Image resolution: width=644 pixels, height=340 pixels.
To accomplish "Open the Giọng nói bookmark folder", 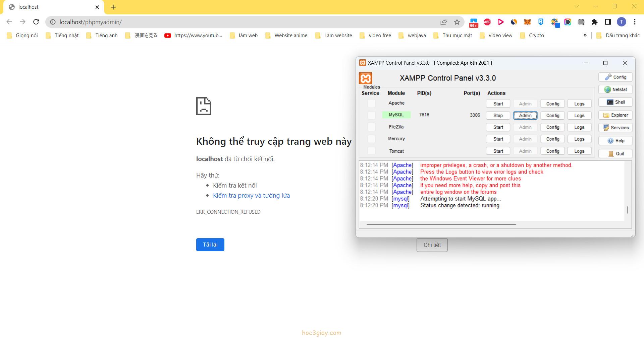I will pyautogui.click(x=22, y=36).
